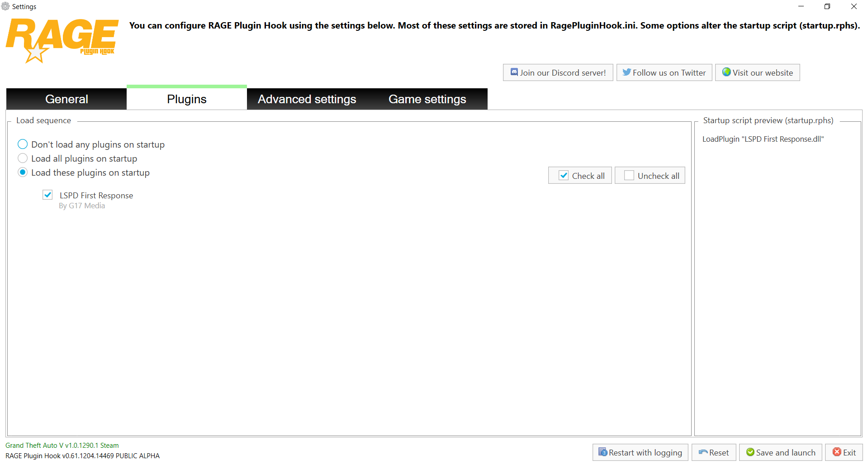Click the Load sequence group label
This screenshot has height=465, width=868.
[x=43, y=120]
